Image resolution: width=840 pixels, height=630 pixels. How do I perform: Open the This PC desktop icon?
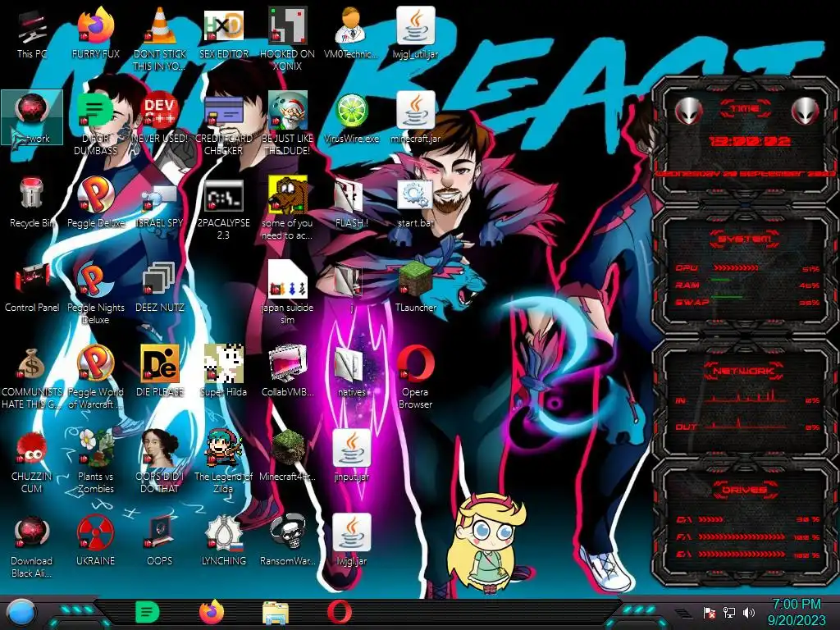pos(32,34)
